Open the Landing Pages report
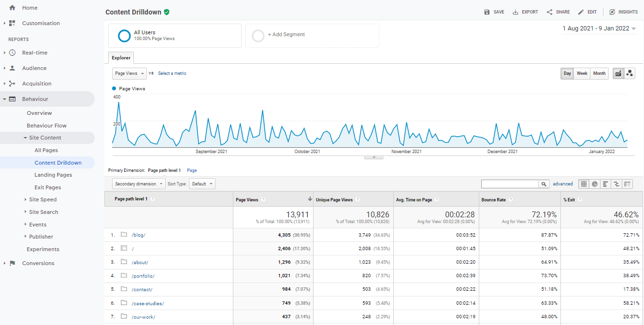This screenshot has height=325, width=644. (54, 175)
